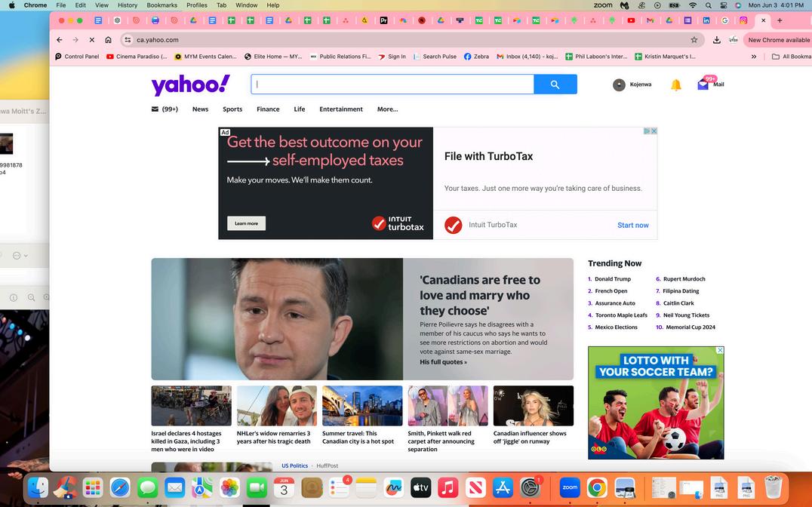Viewport: 812px width, 507px height.
Task: Click the Yahoo search magnifier button
Action: [555, 84]
